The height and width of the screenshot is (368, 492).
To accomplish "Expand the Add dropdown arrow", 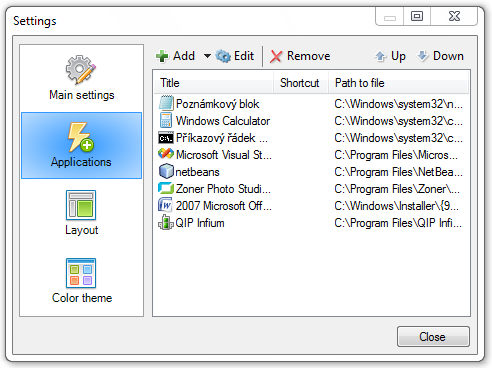I will point(207,56).
